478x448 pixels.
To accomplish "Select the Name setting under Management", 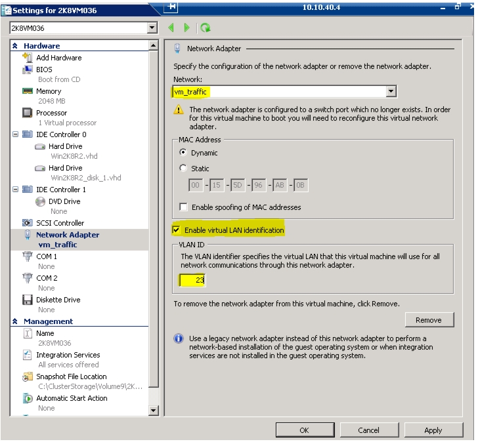I will [45, 333].
